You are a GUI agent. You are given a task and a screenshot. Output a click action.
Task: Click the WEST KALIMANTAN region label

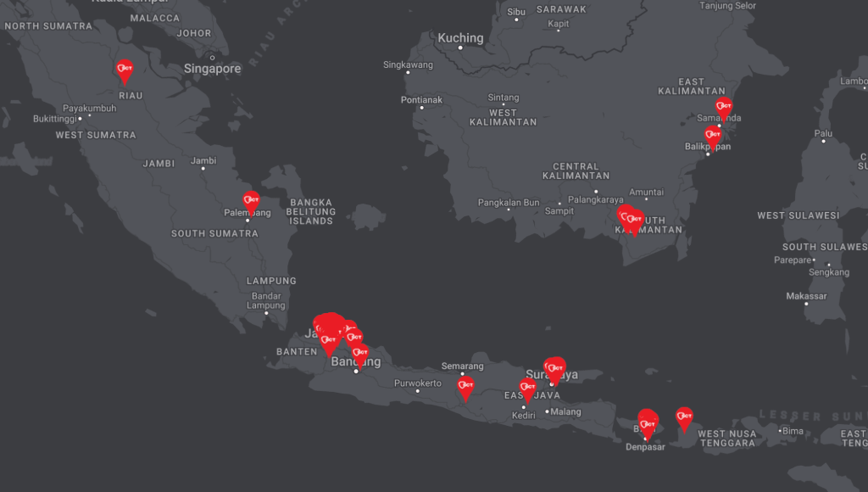tap(504, 117)
